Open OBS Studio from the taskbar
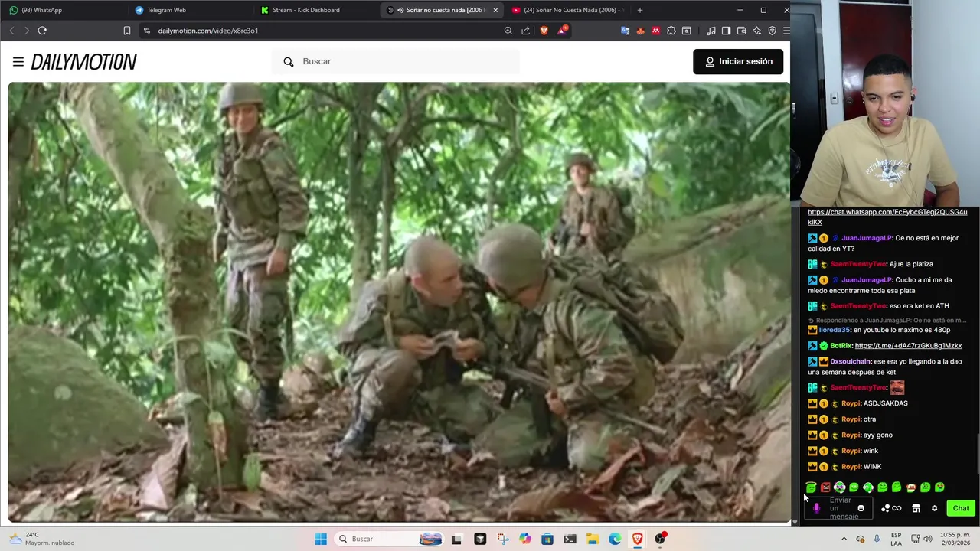 point(660,539)
